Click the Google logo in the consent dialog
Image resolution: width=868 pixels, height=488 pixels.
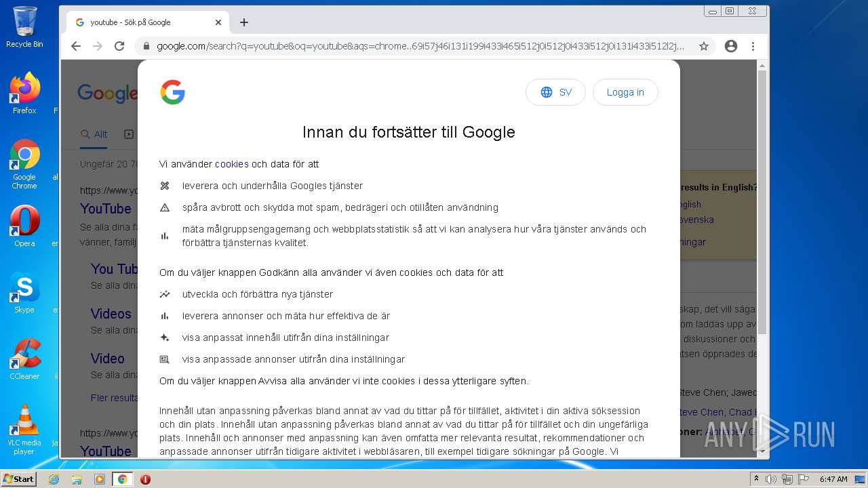172,92
